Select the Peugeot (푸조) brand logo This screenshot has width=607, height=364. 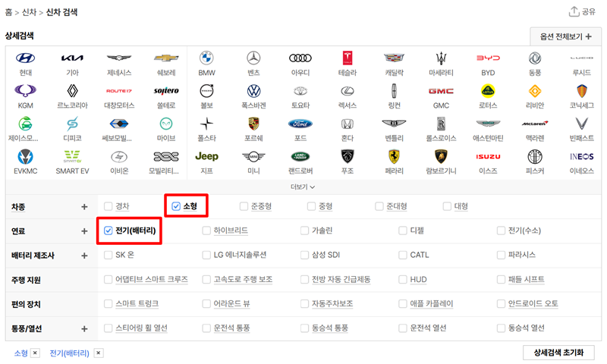348,157
